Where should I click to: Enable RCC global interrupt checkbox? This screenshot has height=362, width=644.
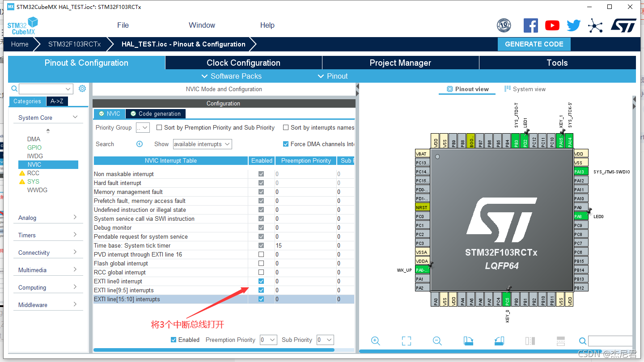[261, 272]
